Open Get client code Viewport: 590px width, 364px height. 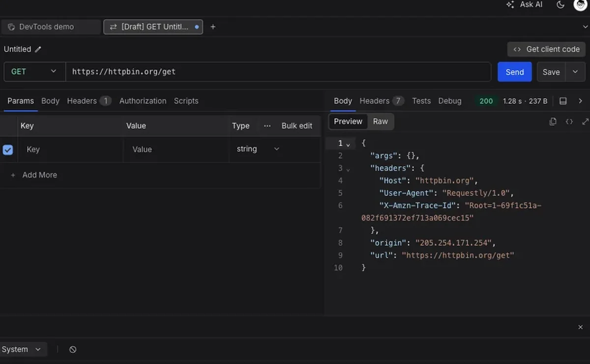[x=546, y=49]
